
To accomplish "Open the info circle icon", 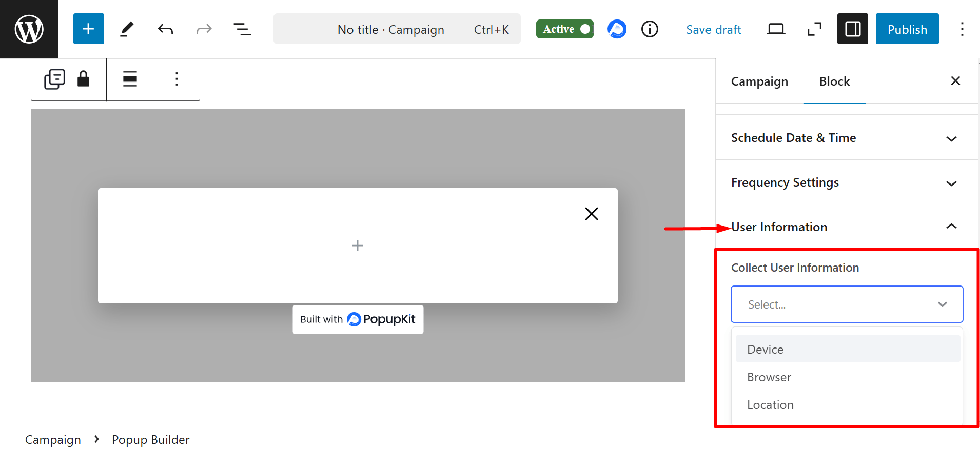I will (x=650, y=29).
